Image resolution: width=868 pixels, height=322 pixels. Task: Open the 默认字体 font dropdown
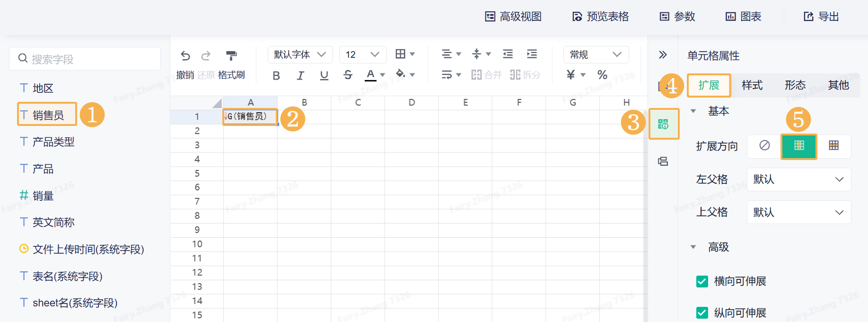coord(300,54)
